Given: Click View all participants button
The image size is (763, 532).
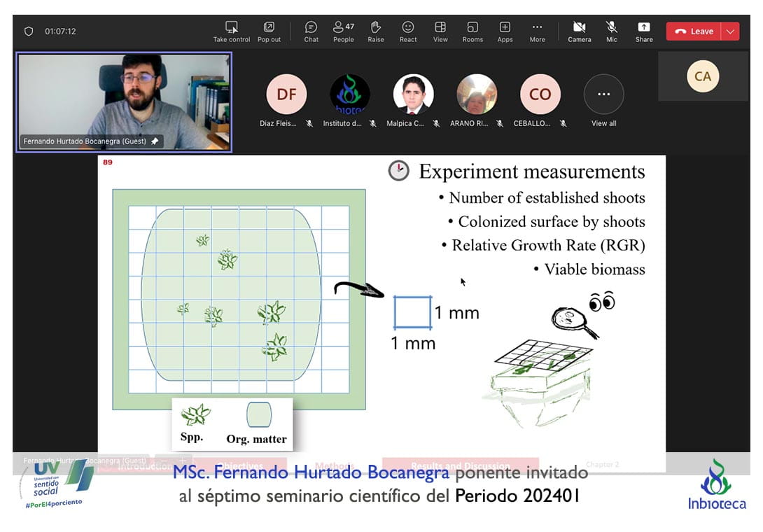Looking at the screenshot, I should click(x=603, y=94).
